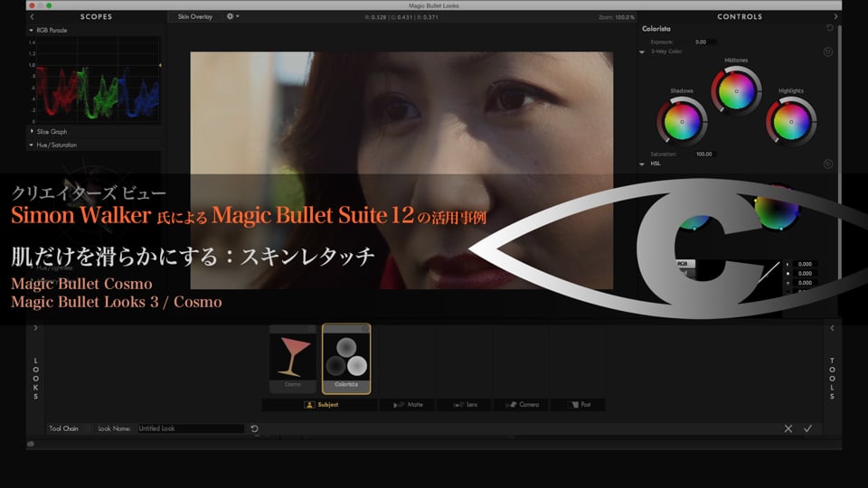Collapse the HSL section

(642, 164)
